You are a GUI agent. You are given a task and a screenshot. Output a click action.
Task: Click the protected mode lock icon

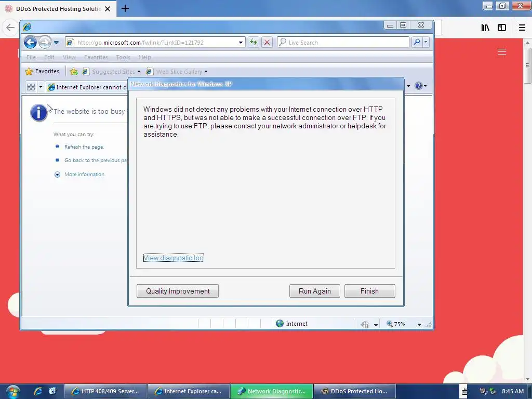coord(365,324)
